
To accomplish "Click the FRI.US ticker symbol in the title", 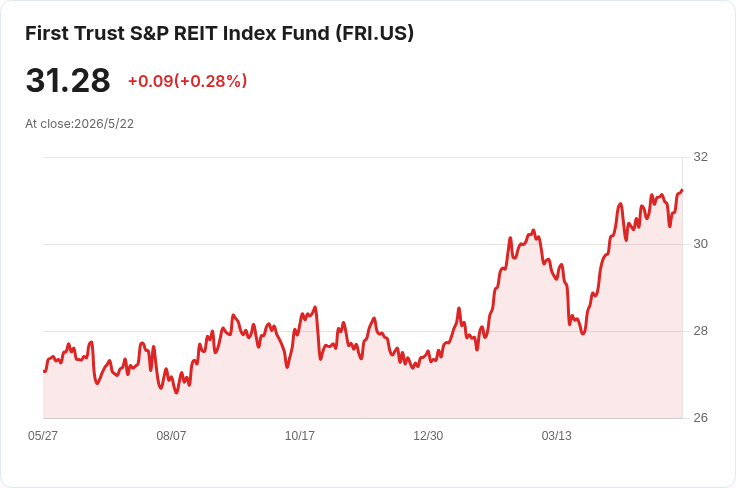I will [375, 33].
